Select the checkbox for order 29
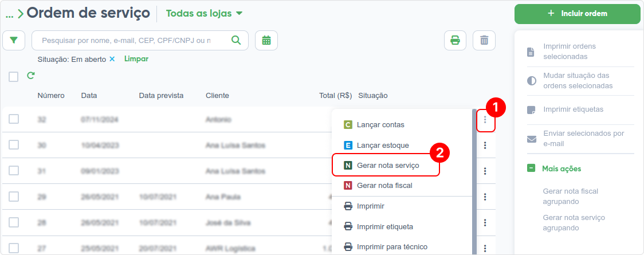This screenshot has height=255, width=644. coord(14,197)
